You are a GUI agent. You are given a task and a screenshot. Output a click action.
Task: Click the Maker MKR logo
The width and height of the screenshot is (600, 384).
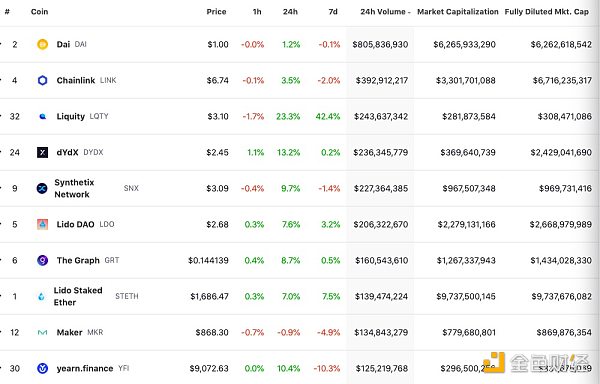[x=42, y=332]
